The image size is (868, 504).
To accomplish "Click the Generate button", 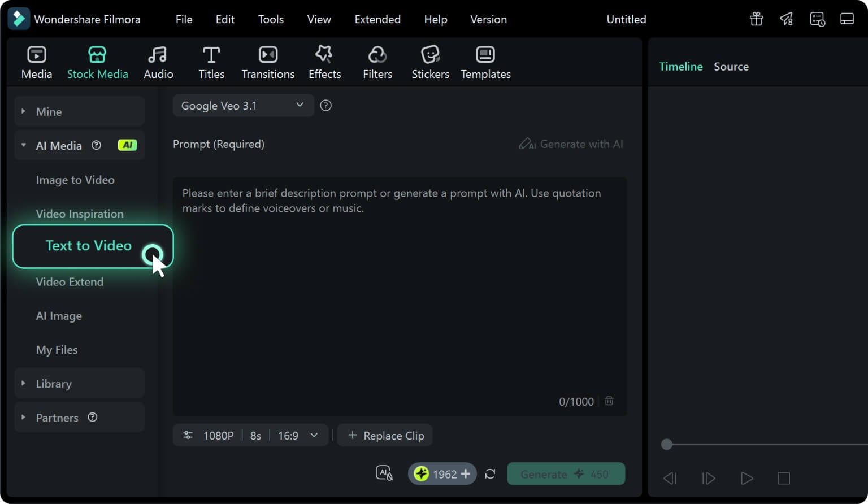I will pyautogui.click(x=566, y=473).
